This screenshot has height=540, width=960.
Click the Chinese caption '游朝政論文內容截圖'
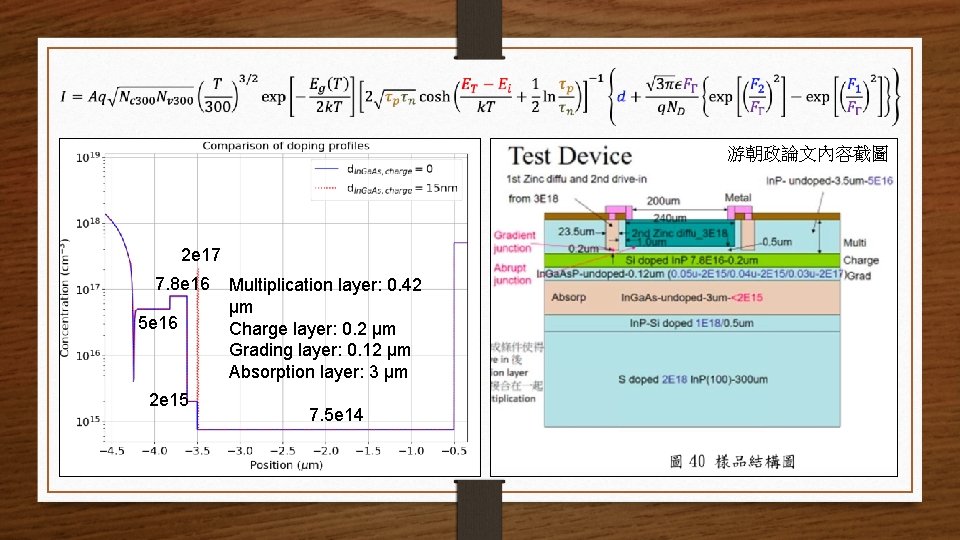point(808,154)
